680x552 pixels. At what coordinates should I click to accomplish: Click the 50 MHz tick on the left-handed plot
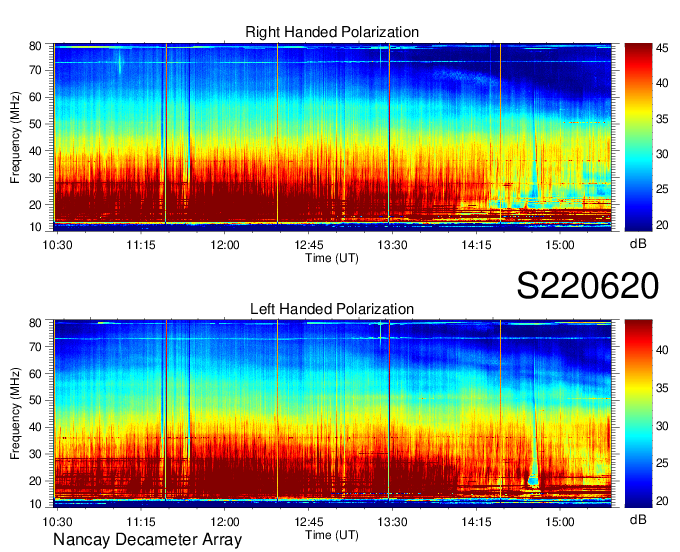click(x=35, y=400)
